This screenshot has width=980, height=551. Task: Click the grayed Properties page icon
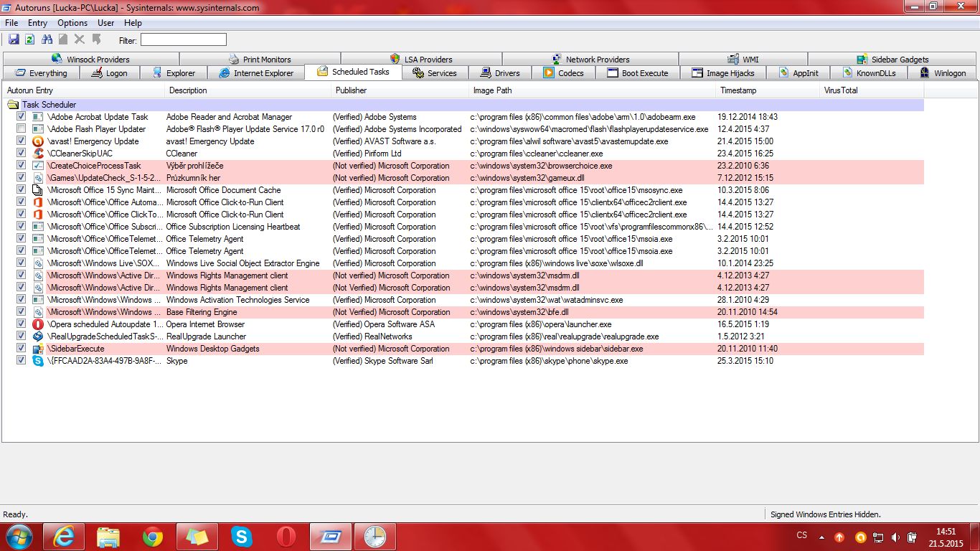[63, 39]
